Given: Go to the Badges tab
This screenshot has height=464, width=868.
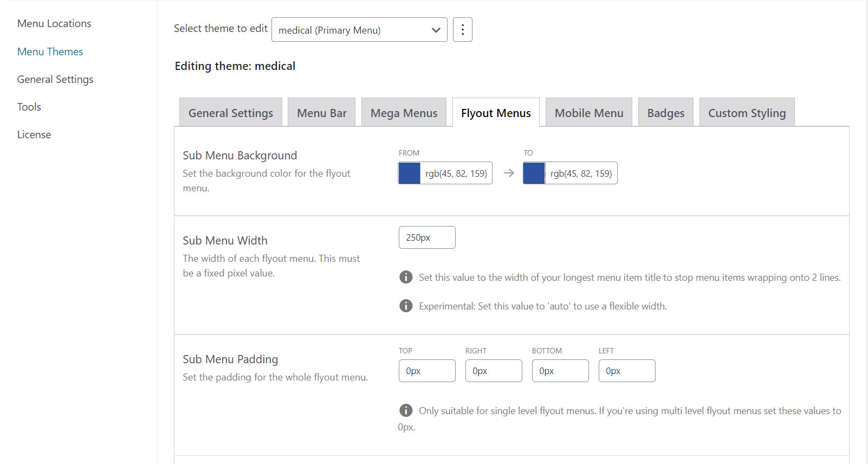Looking at the screenshot, I should (x=666, y=112).
